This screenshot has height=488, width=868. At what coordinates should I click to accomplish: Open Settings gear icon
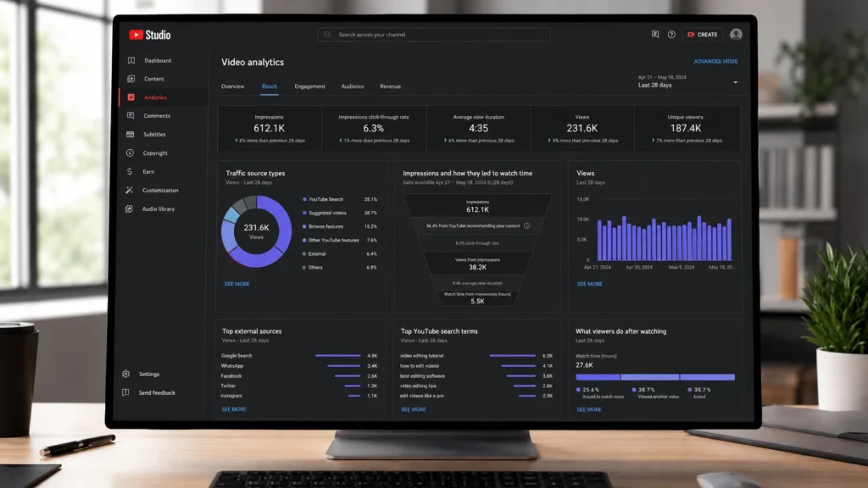tap(126, 374)
